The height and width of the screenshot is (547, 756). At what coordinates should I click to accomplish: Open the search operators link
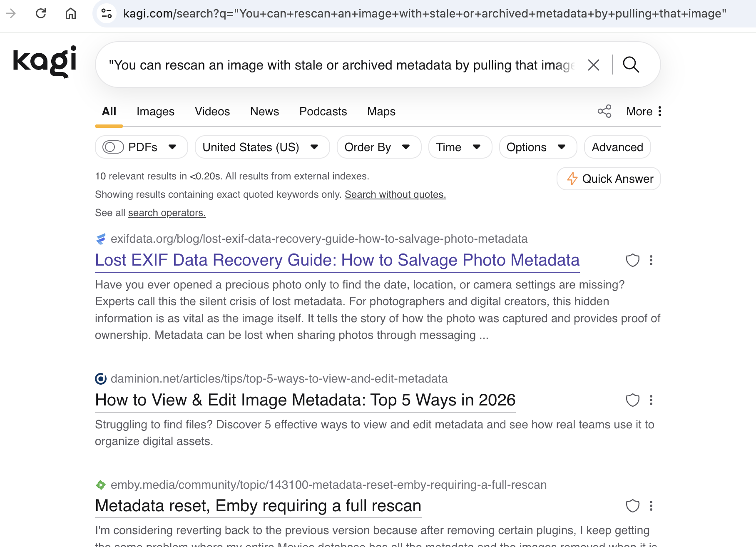click(x=167, y=213)
